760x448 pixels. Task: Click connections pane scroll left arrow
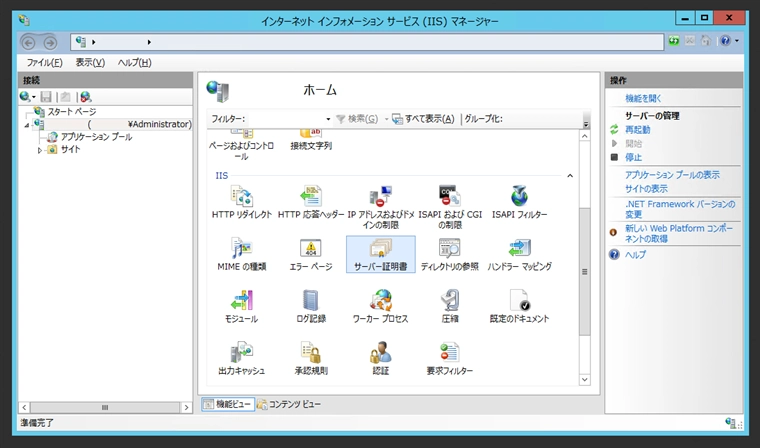tap(24, 407)
